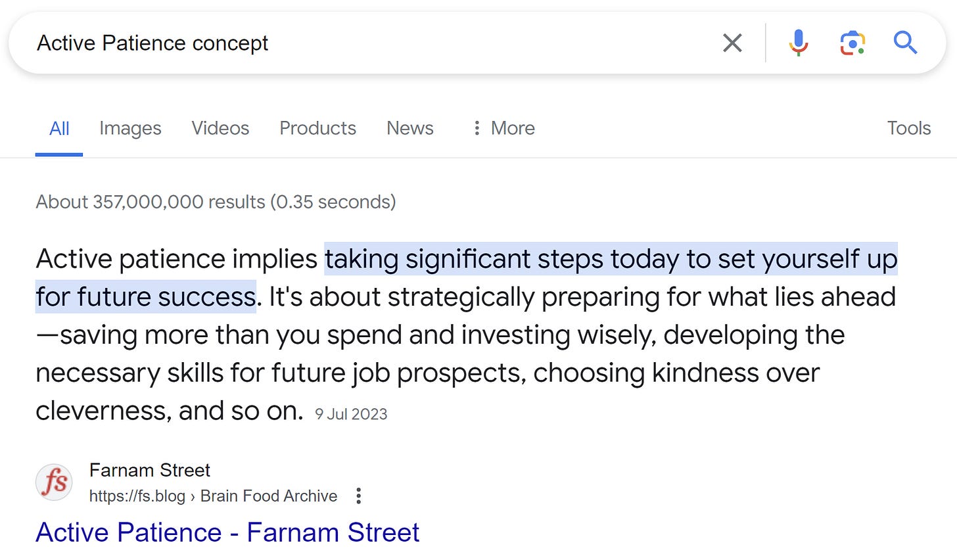
Task: Focus the search box text field
Action: pos(368,43)
